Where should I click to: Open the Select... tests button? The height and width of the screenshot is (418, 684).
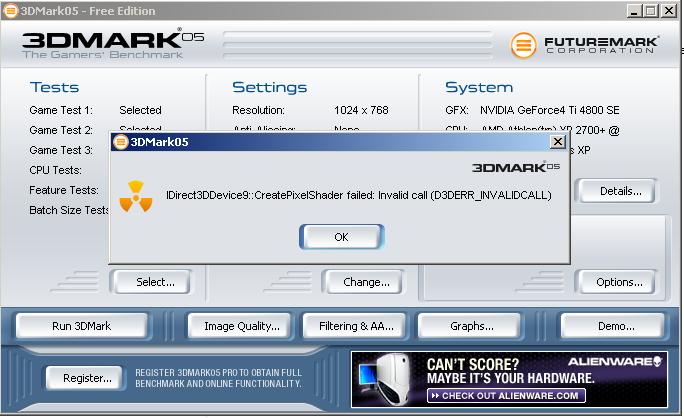pos(150,282)
